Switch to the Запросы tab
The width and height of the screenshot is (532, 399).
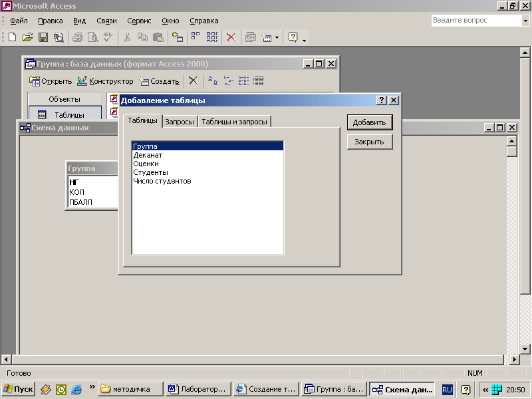[x=180, y=122]
